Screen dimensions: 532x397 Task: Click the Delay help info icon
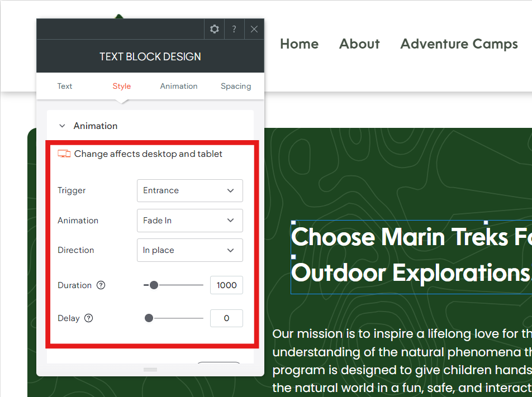point(88,318)
